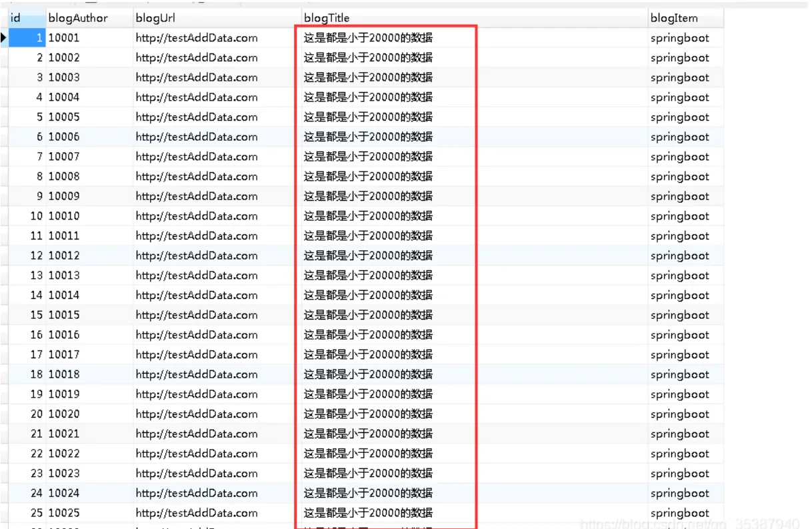Select blogAuthor cell 10012
Screen dimensions: 812x529
coord(89,255)
